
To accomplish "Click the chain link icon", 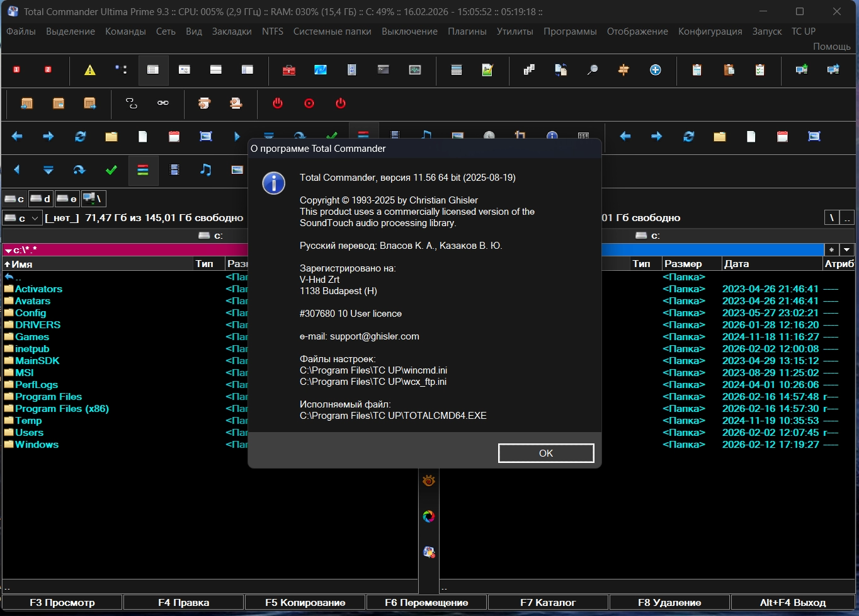I will point(163,103).
